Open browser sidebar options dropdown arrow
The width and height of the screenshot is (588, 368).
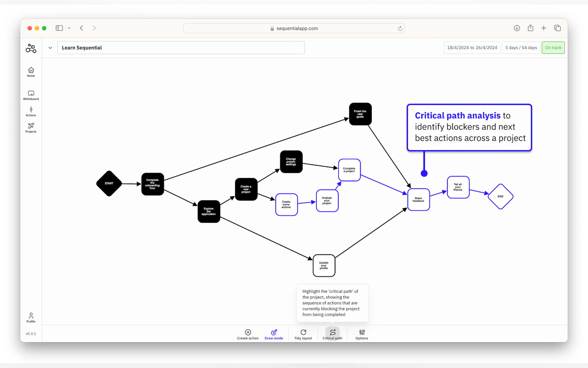coord(69,28)
